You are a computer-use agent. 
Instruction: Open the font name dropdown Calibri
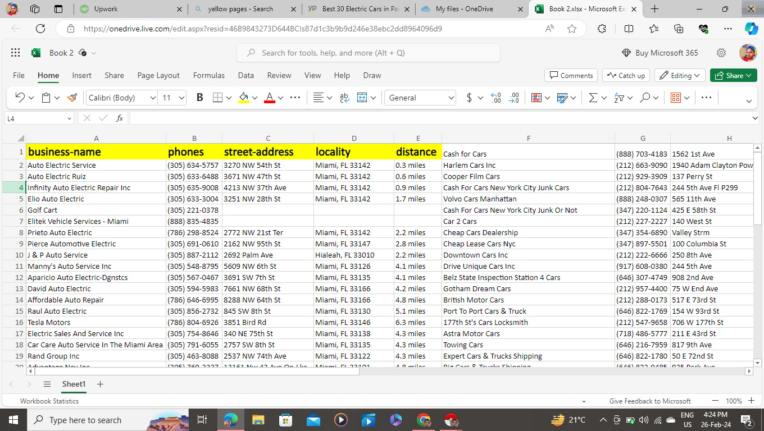tap(153, 98)
